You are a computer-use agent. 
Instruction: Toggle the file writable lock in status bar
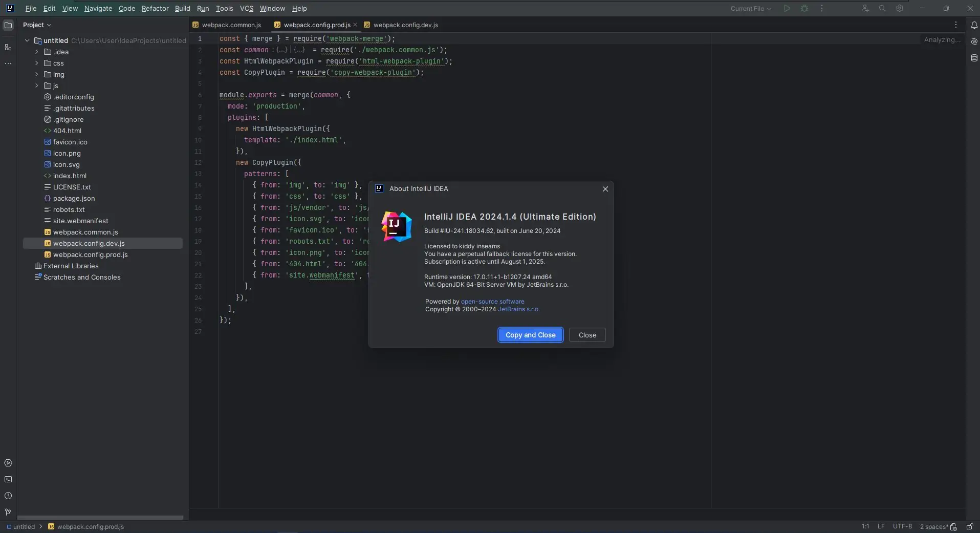click(x=970, y=527)
